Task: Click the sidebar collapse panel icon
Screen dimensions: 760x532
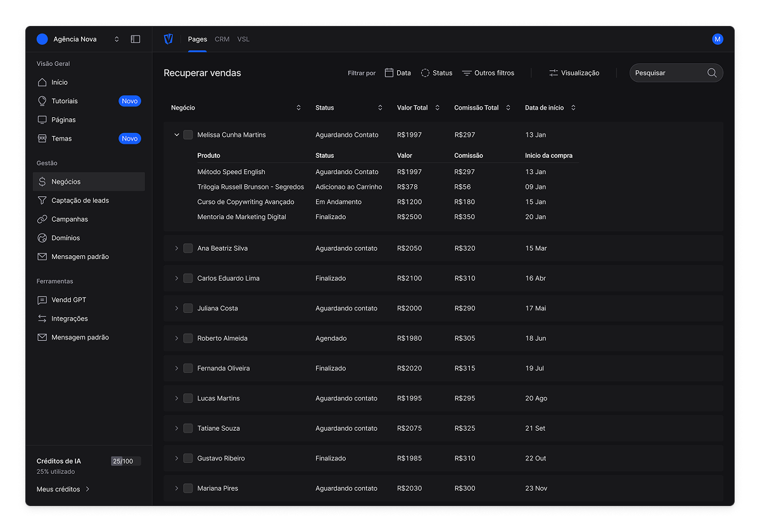Action: (136, 39)
